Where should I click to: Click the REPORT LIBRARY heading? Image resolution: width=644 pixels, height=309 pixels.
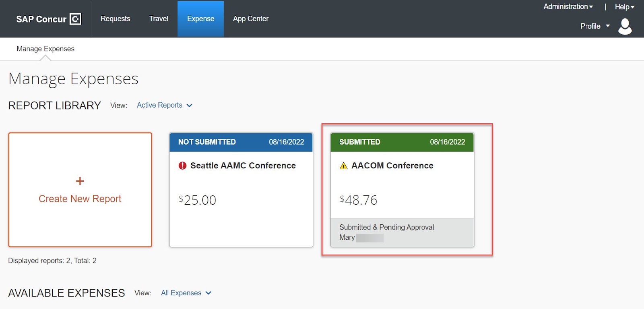click(x=55, y=106)
